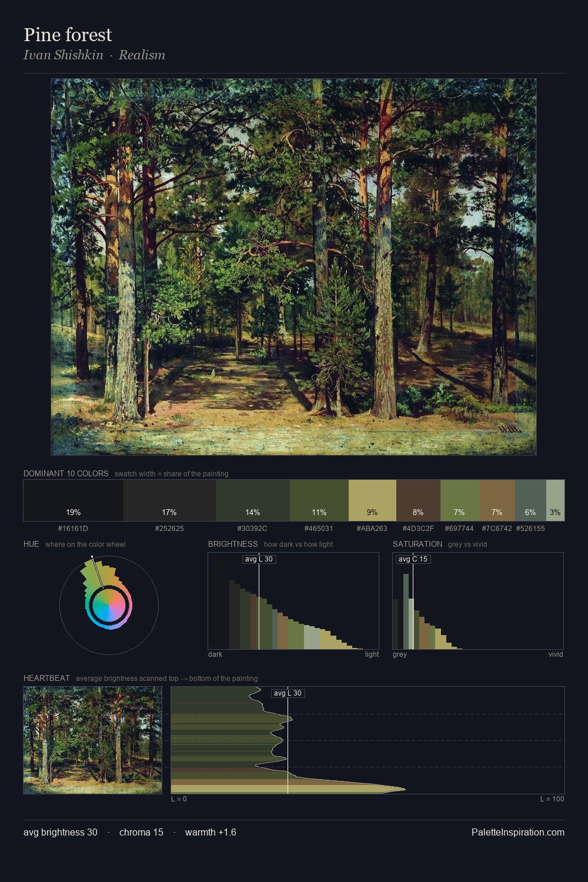
Task: Select the 9% sandy yellow swatch
Action: (372, 500)
